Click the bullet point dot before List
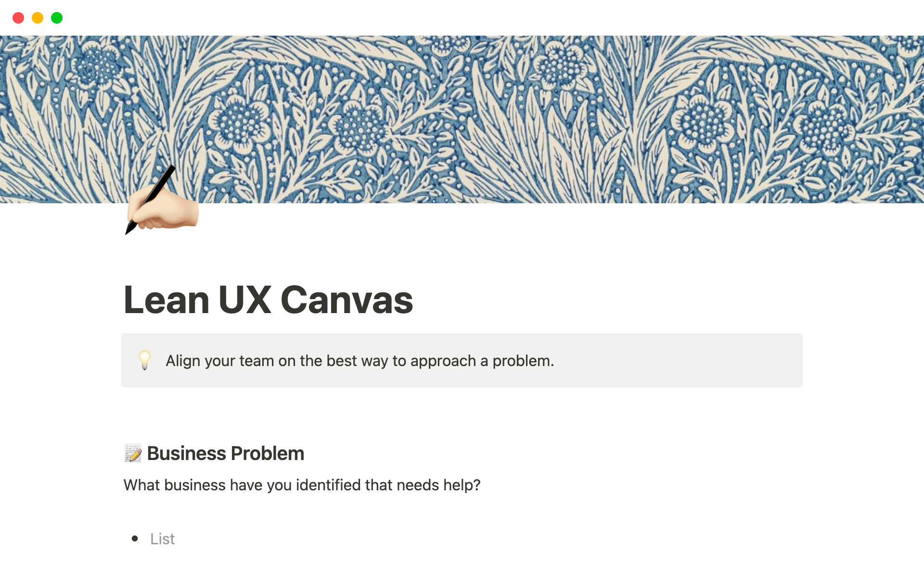924x578 pixels. point(135,539)
